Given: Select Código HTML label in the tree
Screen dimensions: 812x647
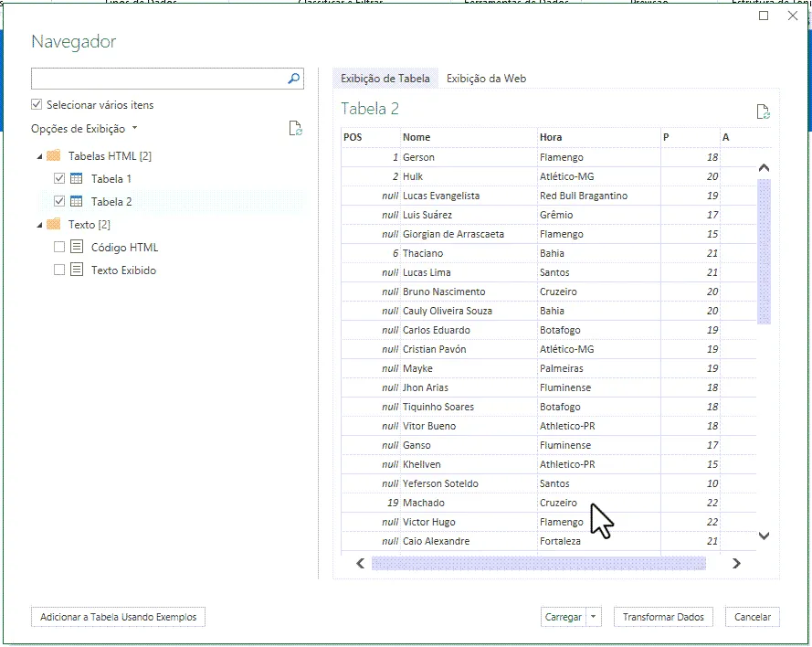Looking at the screenshot, I should click(125, 247).
